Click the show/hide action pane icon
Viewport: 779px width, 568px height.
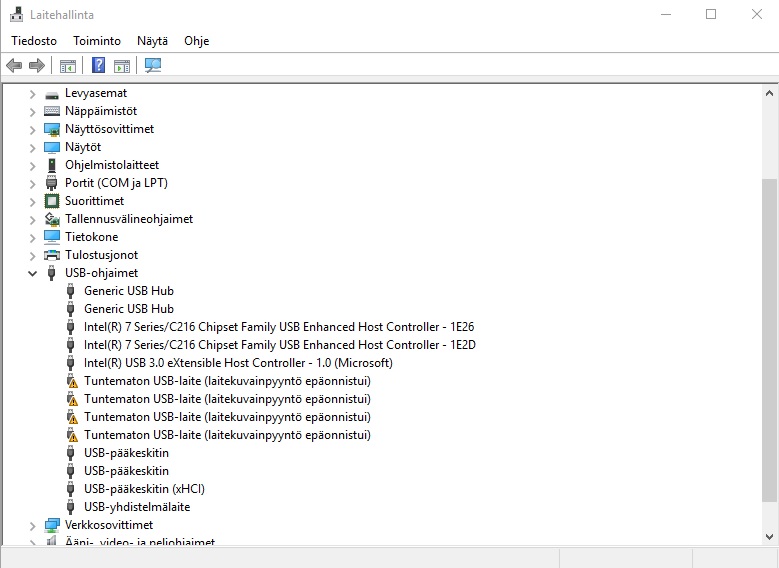coord(122,66)
